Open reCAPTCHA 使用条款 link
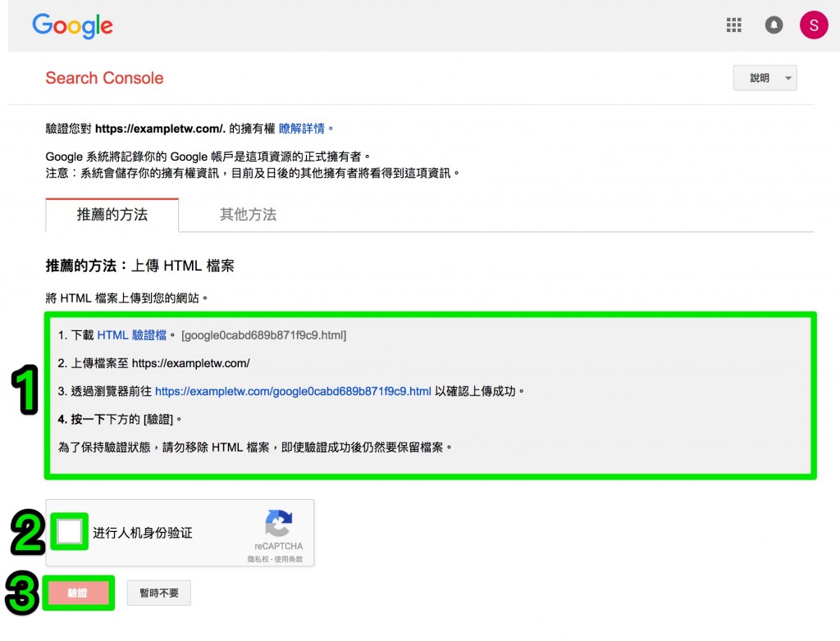Screen dimensions: 840x641 click(x=289, y=559)
